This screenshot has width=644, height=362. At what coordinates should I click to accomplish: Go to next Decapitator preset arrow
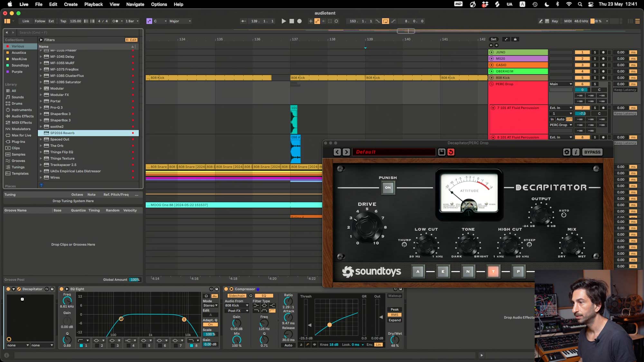tap(346, 152)
